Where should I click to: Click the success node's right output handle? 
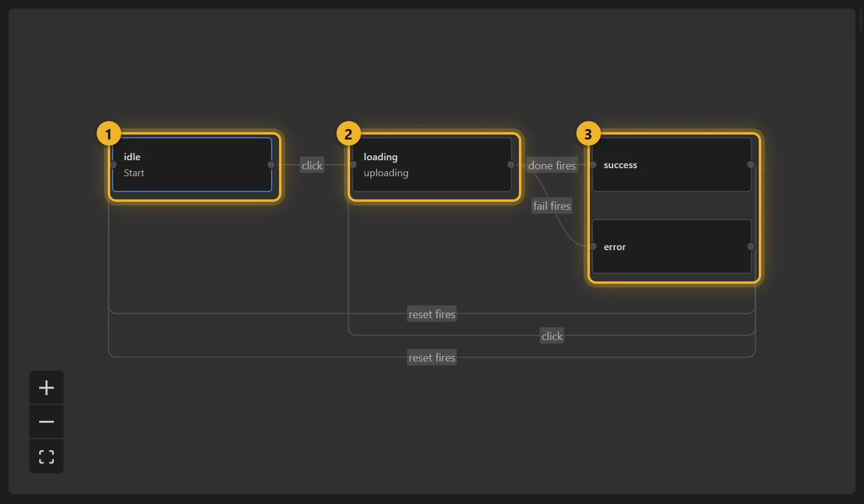(751, 165)
